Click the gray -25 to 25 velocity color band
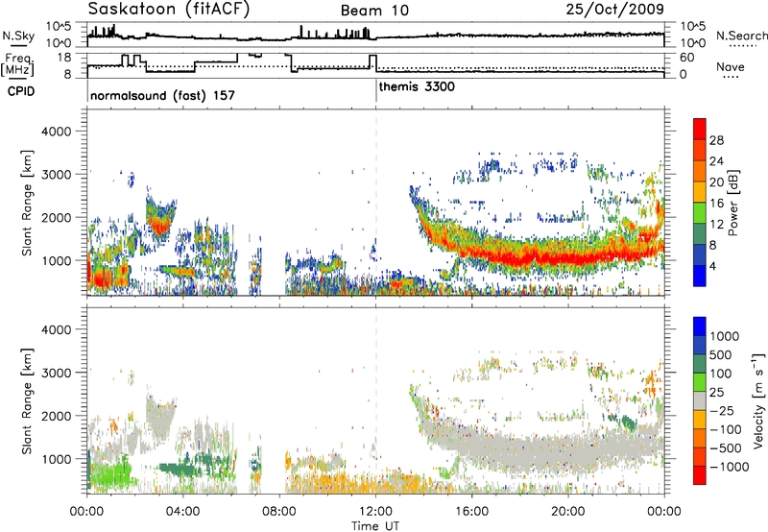Image resolution: width=768 pixels, height=532 pixels. pos(700,400)
